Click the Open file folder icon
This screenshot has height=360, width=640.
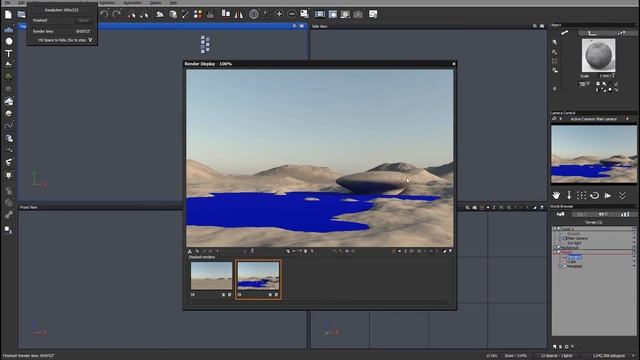click(21, 15)
